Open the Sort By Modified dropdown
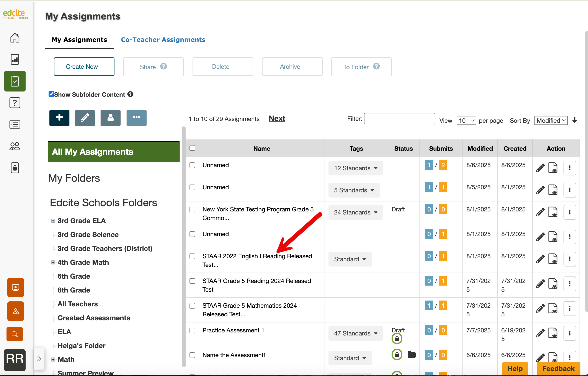The width and height of the screenshot is (588, 376). [x=551, y=120]
